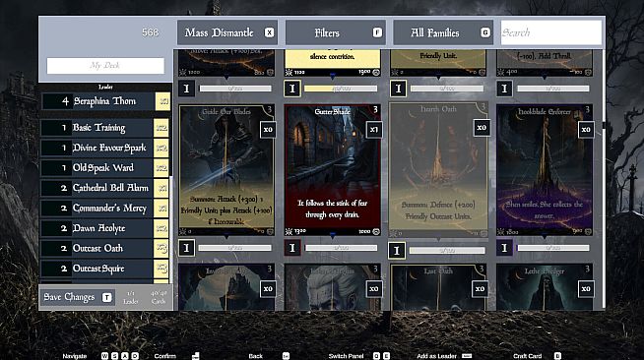Screen dimensions: 644x360
Task: Click the G key icon on All Families
Action: click(x=485, y=32)
